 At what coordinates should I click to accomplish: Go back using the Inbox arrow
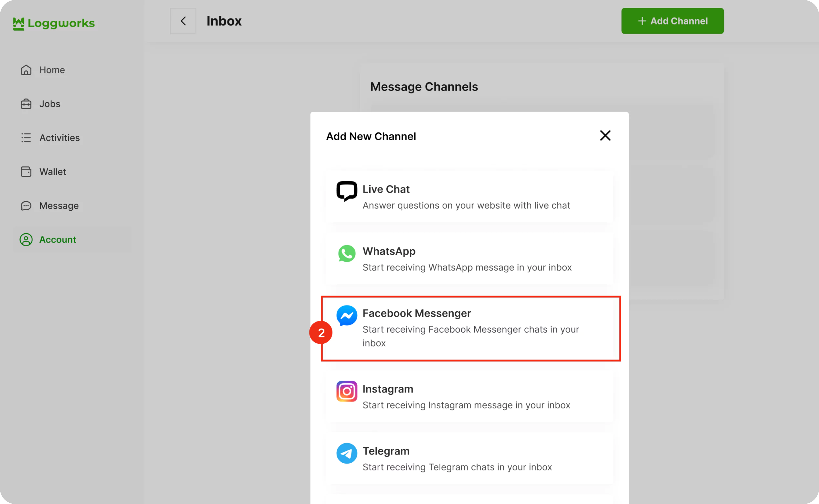(x=183, y=21)
